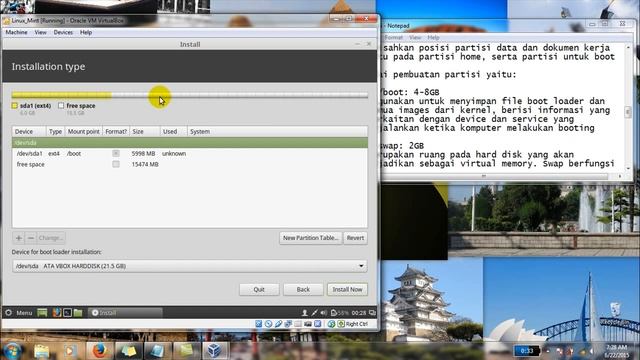The image size is (640, 360).
Task: Click the screen recorder timer 0:33
Action: click(527, 351)
